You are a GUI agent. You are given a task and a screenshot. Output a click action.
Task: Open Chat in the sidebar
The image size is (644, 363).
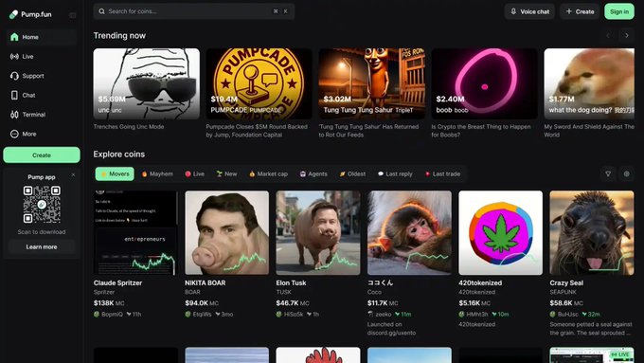[x=42, y=95]
